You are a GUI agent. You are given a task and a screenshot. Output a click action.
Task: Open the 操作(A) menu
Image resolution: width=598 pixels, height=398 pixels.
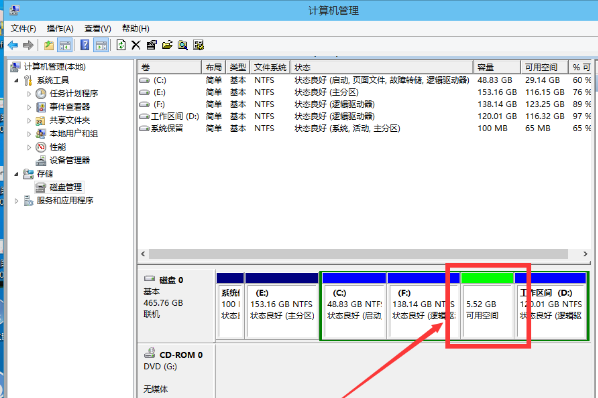60,29
